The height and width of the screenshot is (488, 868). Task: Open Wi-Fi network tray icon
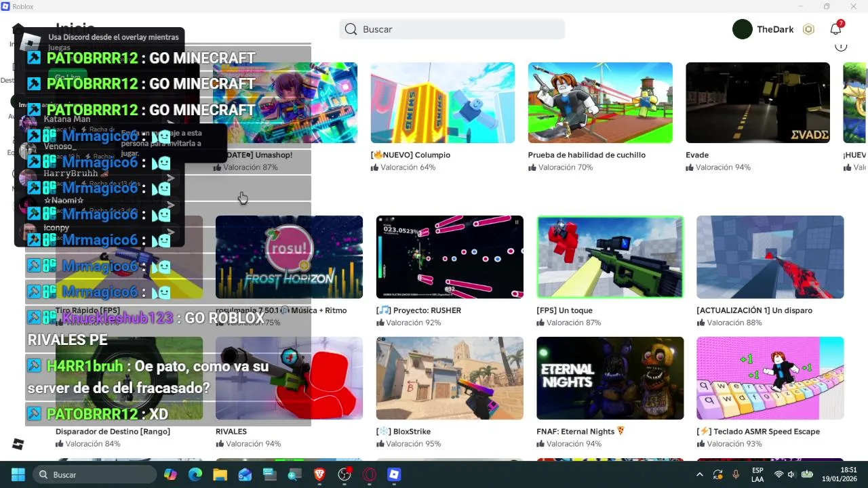click(x=778, y=474)
